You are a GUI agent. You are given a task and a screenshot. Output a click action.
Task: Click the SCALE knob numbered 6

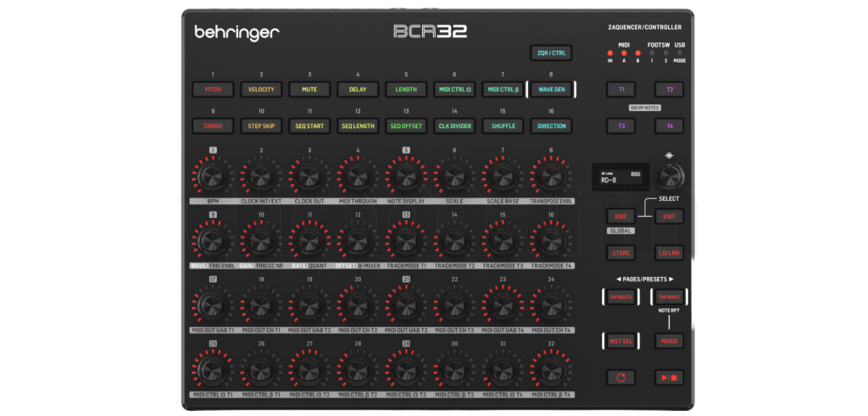(x=454, y=176)
